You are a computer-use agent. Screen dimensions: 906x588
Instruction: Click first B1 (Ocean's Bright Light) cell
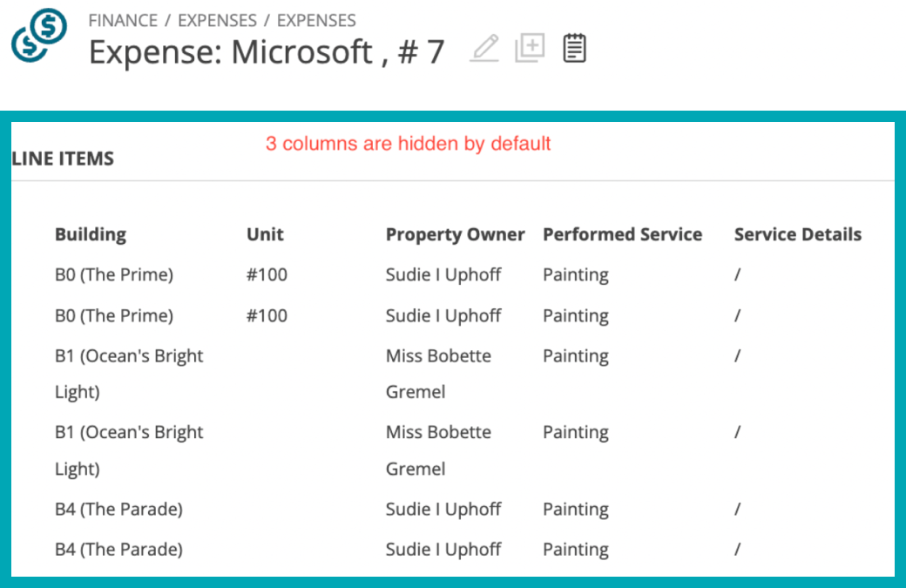click(x=129, y=374)
